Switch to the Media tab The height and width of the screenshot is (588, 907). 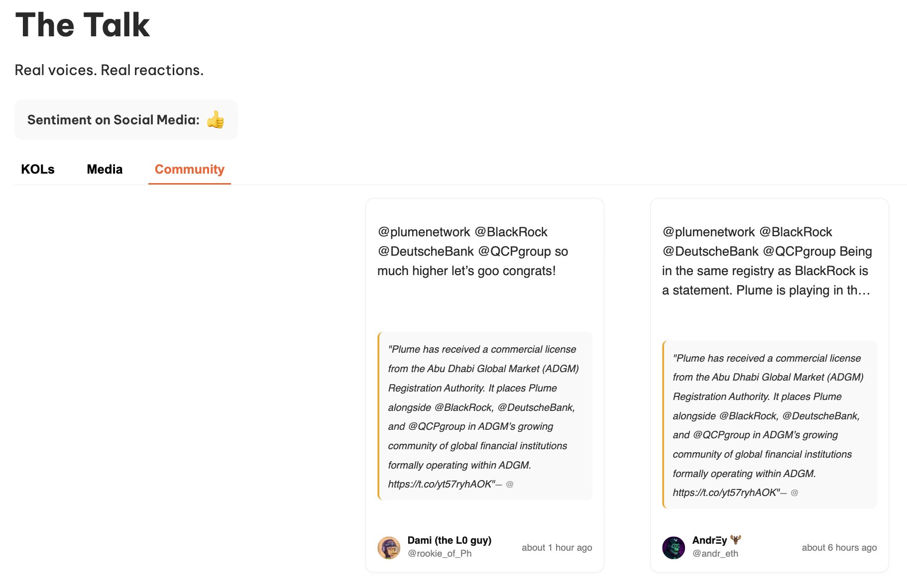pyautogui.click(x=105, y=169)
